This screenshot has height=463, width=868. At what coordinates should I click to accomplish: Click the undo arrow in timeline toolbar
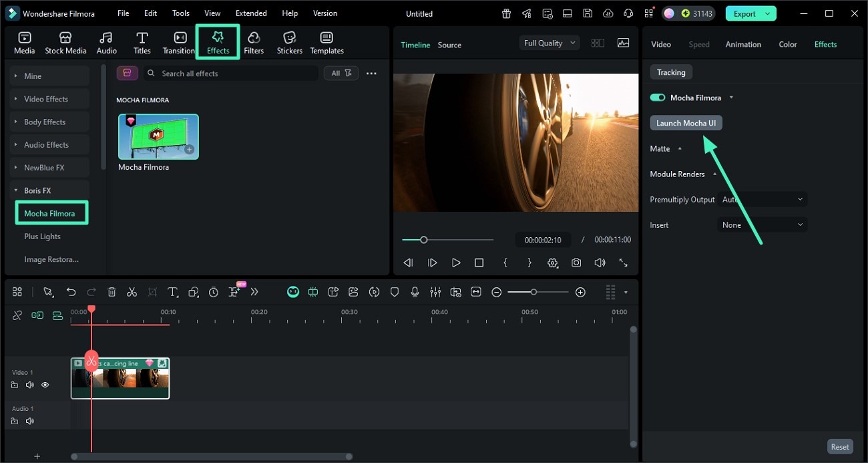click(x=71, y=292)
